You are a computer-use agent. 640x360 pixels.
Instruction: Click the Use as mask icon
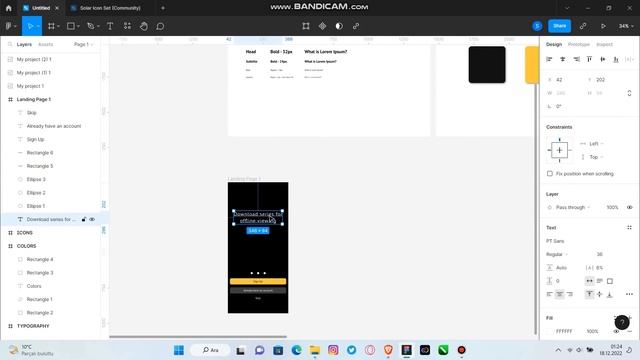(x=339, y=26)
